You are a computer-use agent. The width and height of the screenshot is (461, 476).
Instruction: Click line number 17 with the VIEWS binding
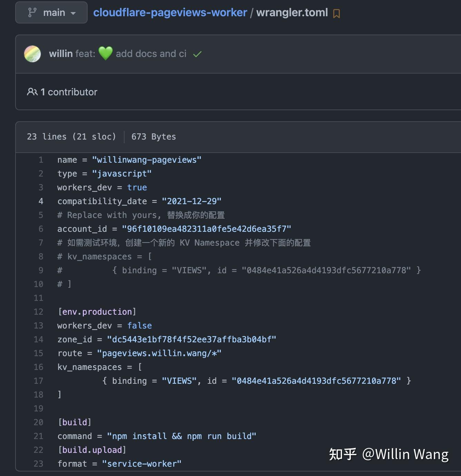[38, 381]
